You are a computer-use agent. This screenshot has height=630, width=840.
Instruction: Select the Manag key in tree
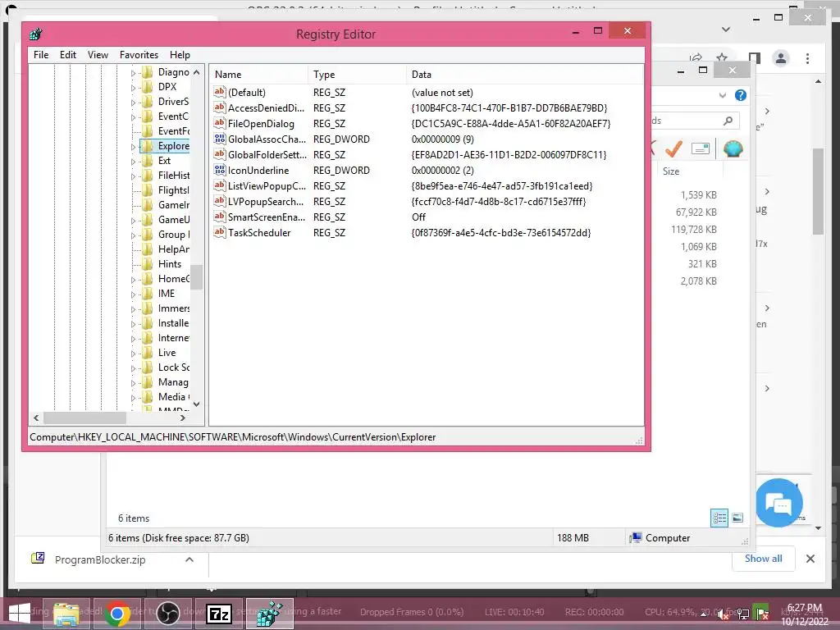click(x=173, y=382)
